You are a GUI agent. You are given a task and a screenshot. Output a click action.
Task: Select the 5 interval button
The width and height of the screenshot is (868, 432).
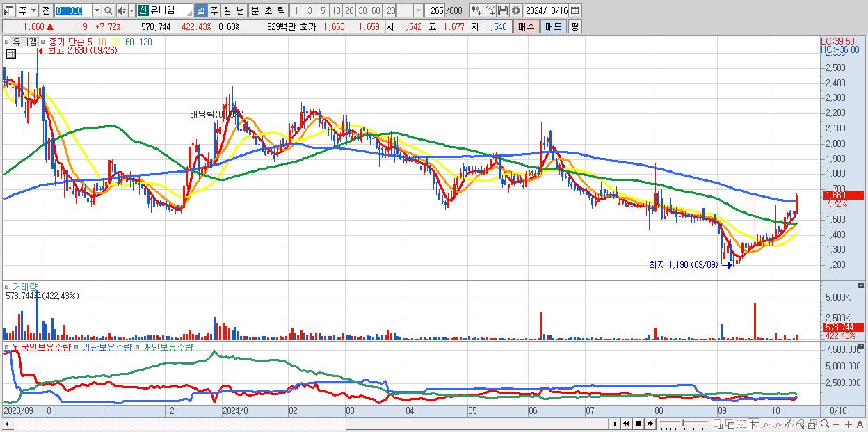click(x=323, y=10)
